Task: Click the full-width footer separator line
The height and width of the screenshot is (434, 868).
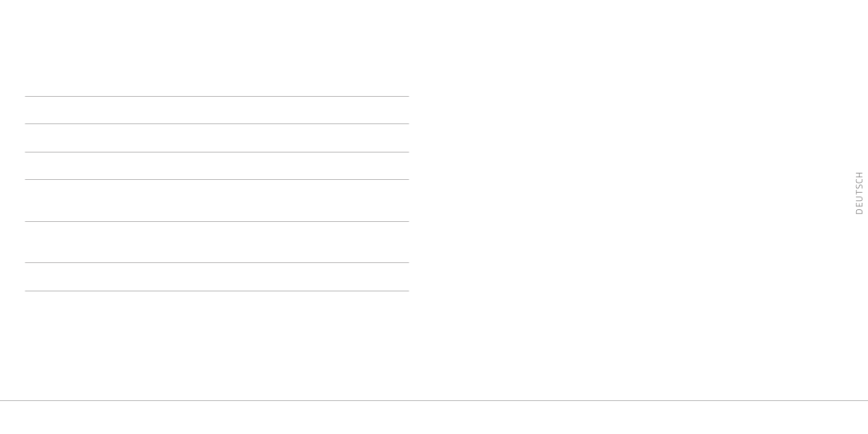Action: (434, 401)
